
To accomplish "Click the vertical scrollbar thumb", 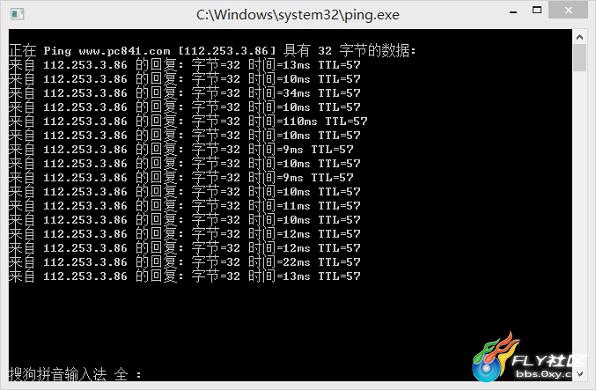I will (x=579, y=58).
